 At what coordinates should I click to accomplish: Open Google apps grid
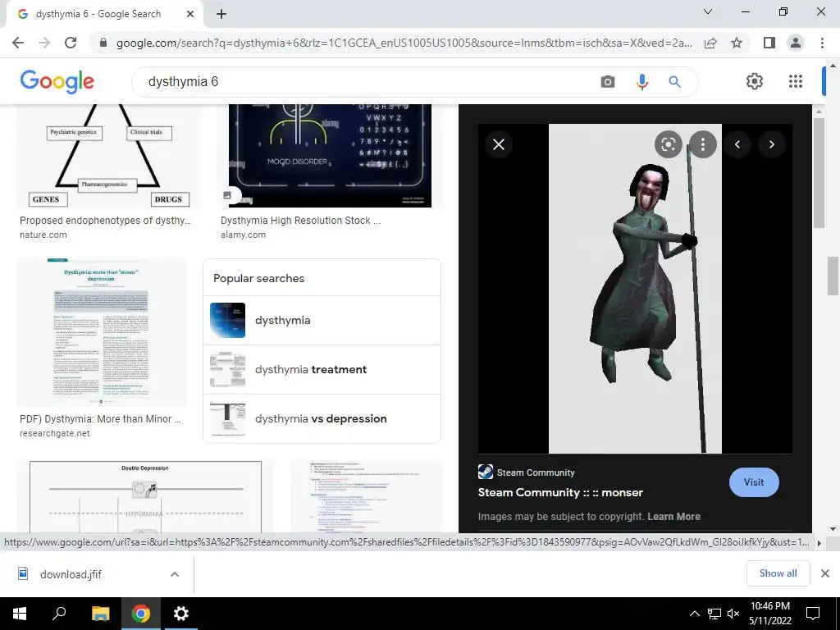click(796, 81)
